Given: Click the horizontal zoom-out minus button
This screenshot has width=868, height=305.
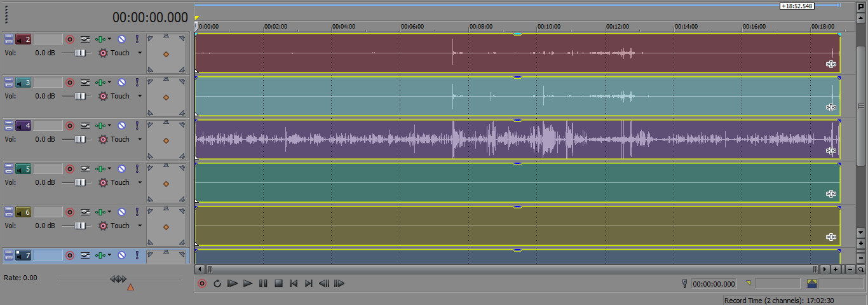Looking at the screenshot, I should (850, 269).
